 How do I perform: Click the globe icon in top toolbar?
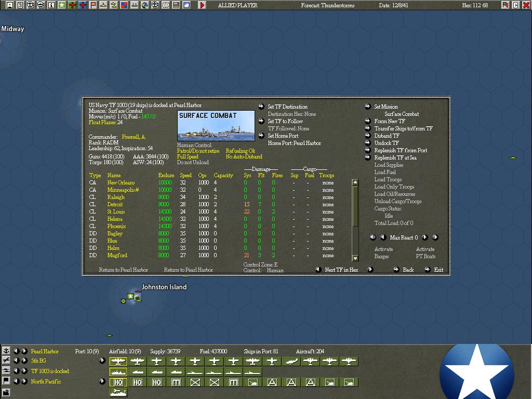click(x=145, y=5)
